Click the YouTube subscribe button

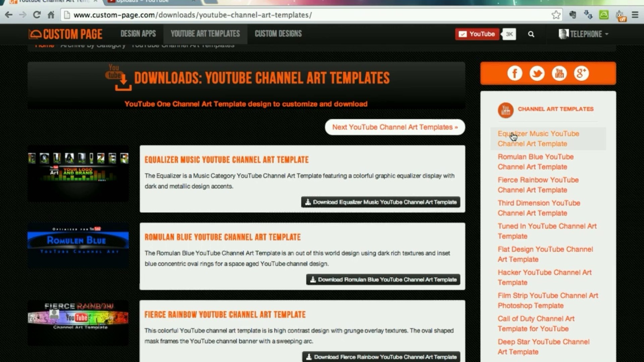[x=477, y=34]
